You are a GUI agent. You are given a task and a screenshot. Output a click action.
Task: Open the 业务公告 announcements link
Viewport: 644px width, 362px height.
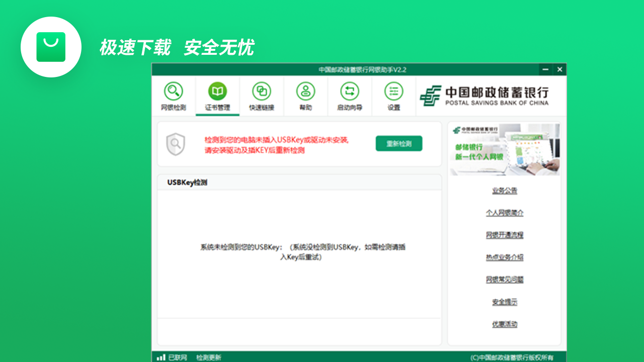click(x=506, y=191)
